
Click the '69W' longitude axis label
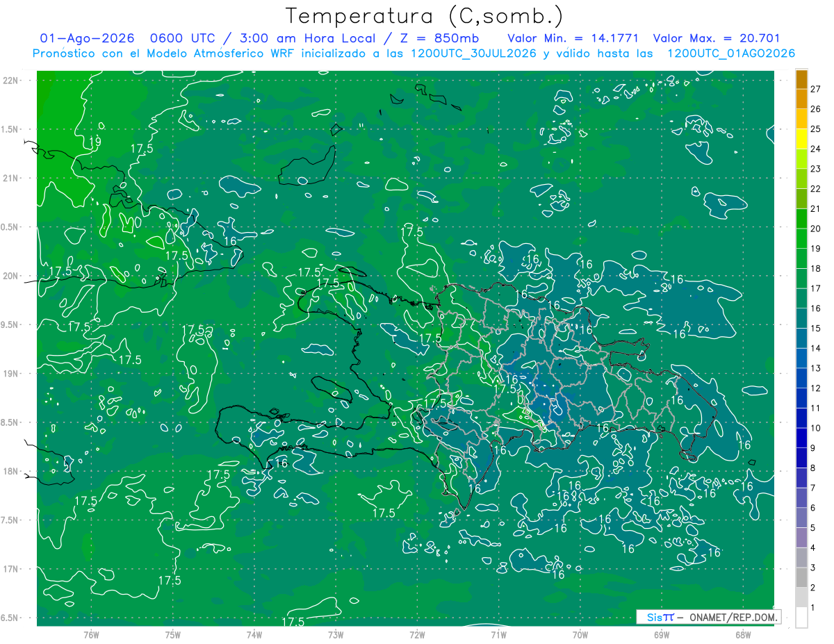click(x=662, y=634)
